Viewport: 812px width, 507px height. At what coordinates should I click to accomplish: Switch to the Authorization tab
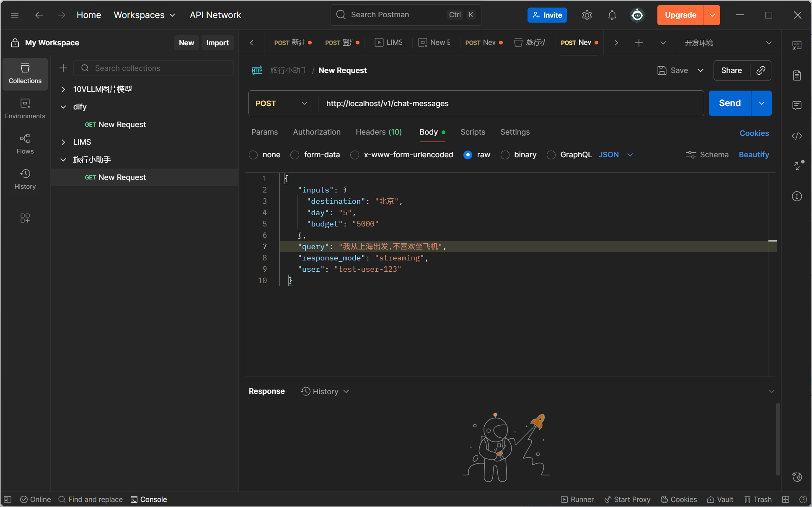[x=316, y=132]
